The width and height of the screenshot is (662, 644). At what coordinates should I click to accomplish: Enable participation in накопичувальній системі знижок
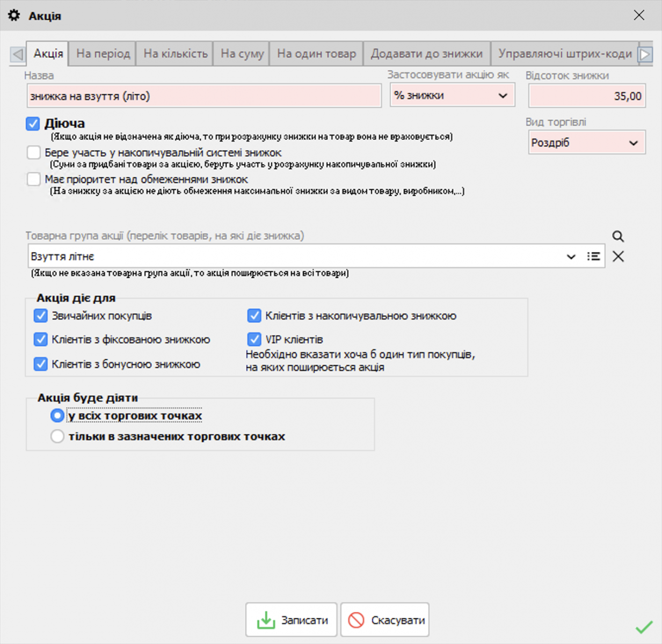[x=34, y=152]
